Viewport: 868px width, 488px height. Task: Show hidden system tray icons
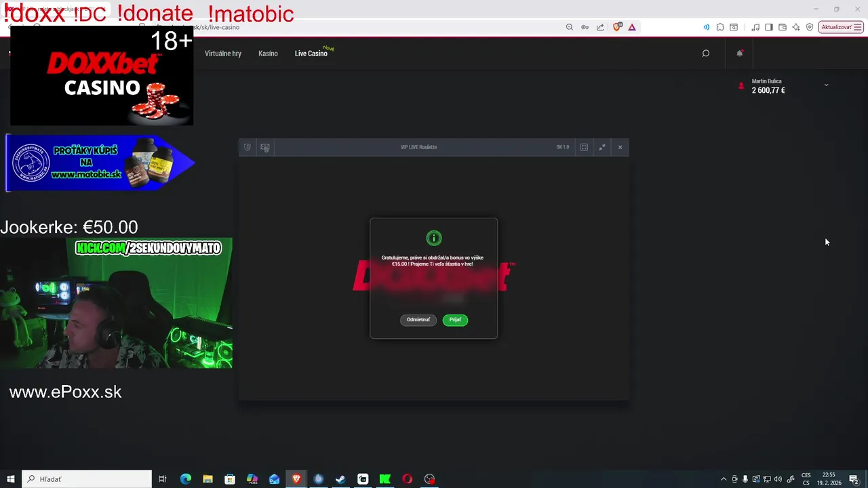click(x=724, y=479)
